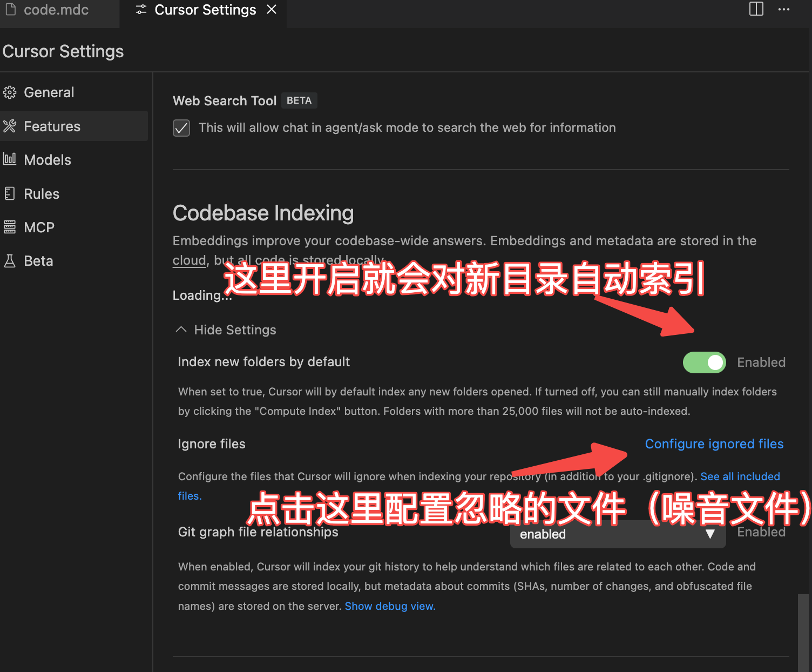Open the Features settings section
812x672 pixels.
(75, 126)
